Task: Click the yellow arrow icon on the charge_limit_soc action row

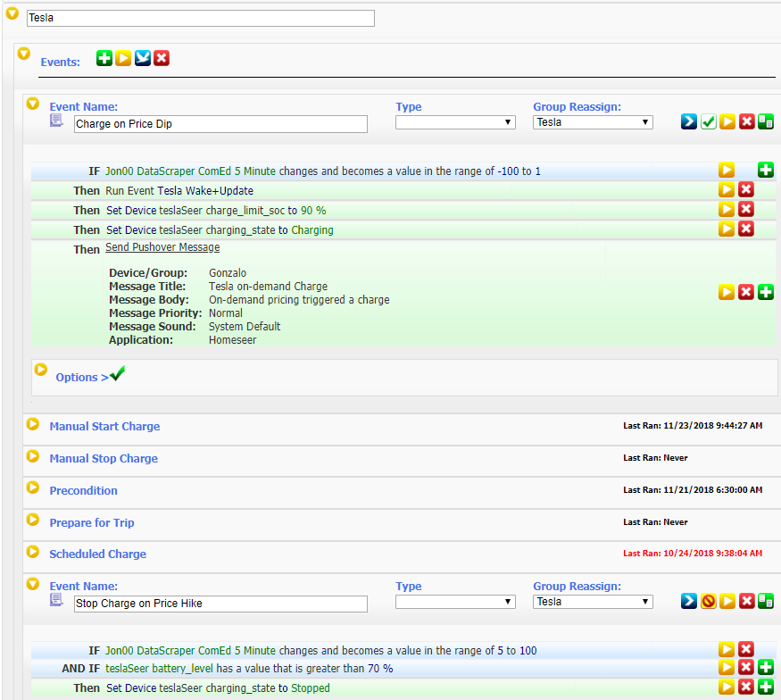Action: pos(727,209)
